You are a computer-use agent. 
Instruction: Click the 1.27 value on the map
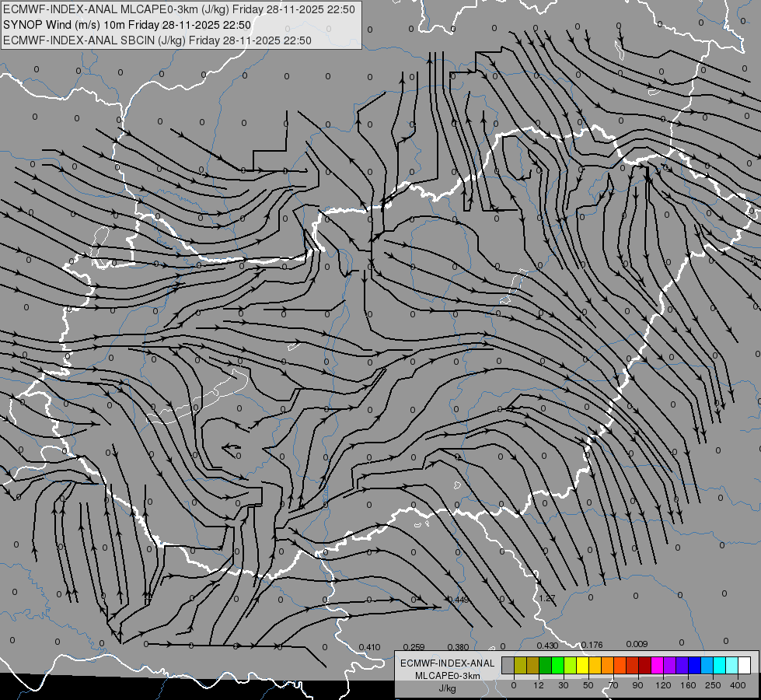(547, 598)
